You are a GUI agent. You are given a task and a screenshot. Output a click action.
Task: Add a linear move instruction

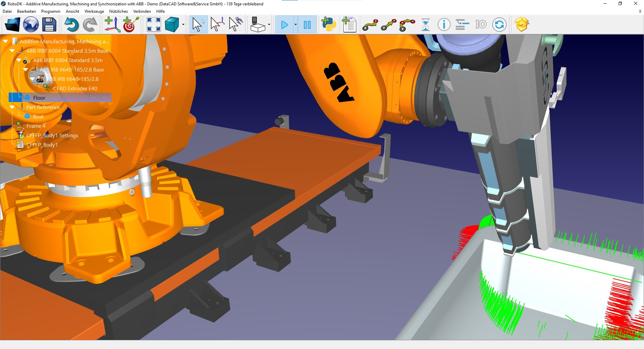389,24
